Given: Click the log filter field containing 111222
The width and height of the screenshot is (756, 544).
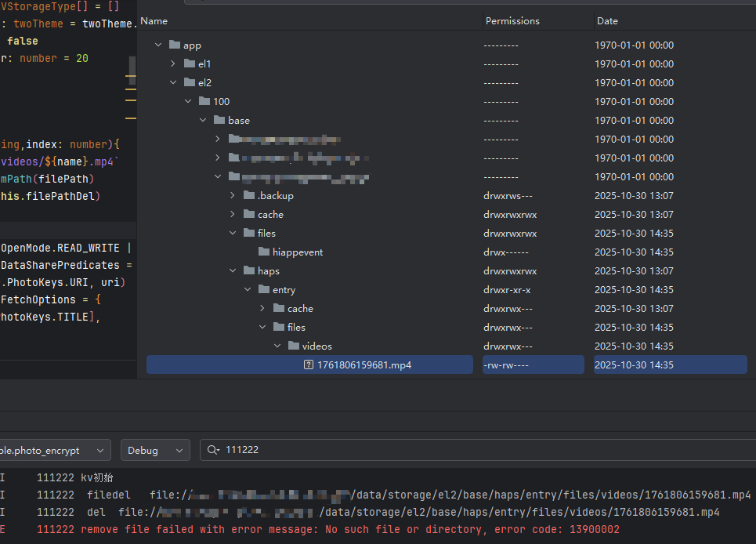Looking at the screenshot, I should [470, 451].
